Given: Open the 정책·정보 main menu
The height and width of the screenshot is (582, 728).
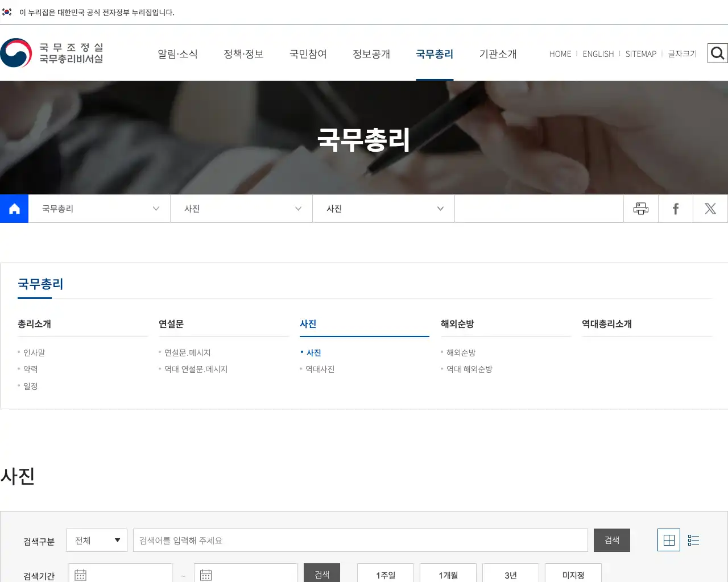Looking at the screenshot, I should click(243, 54).
